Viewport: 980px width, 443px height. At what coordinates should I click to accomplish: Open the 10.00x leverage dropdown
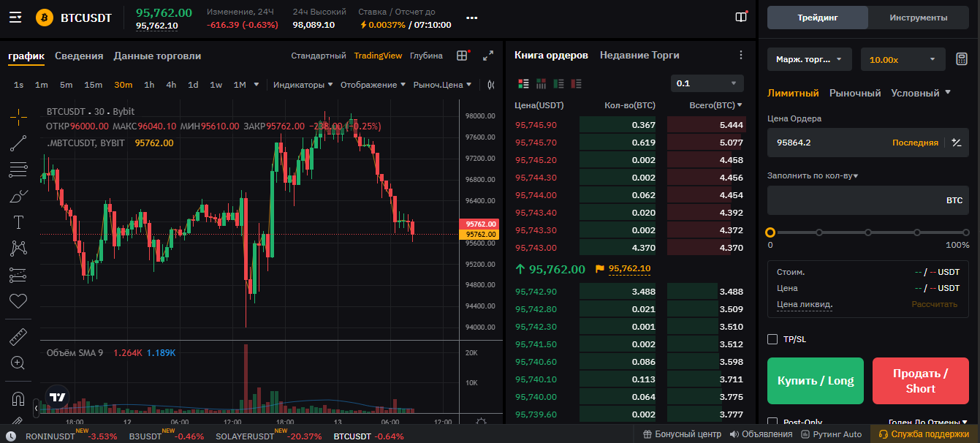(x=903, y=59)
